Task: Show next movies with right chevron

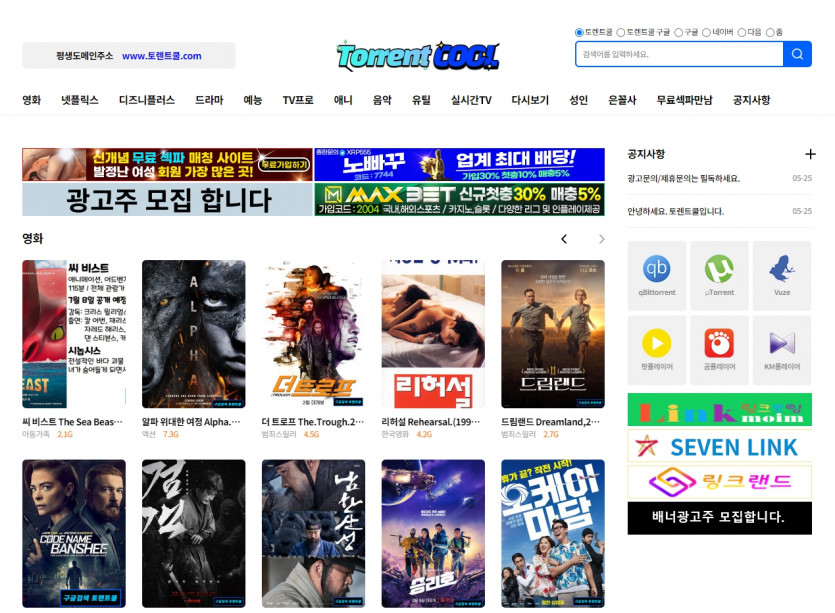Action: click(601, 239)
